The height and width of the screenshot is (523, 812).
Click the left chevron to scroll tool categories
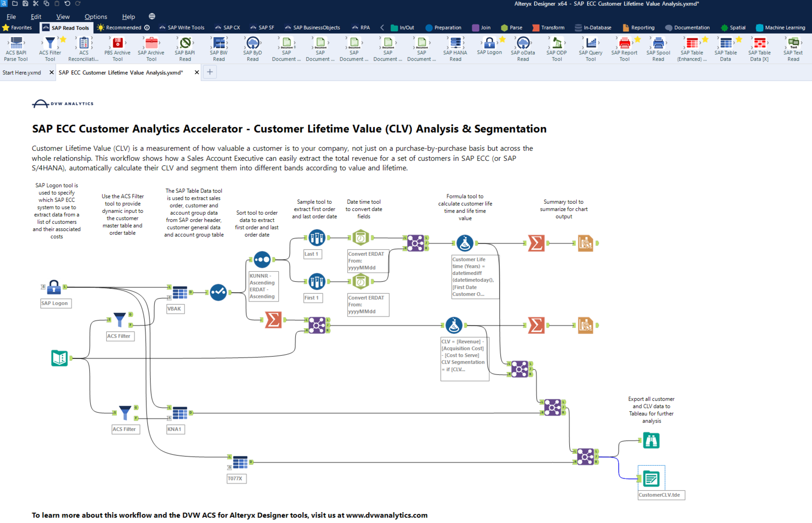(382, 27)
